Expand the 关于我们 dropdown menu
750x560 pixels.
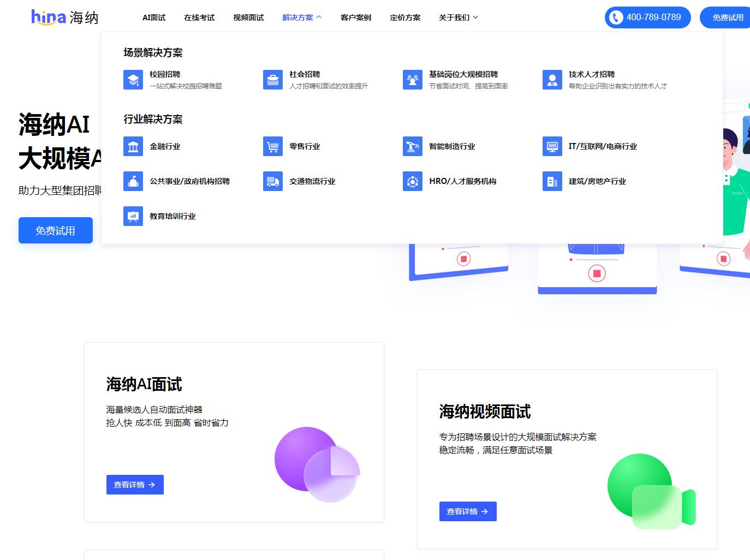[459, 17]
